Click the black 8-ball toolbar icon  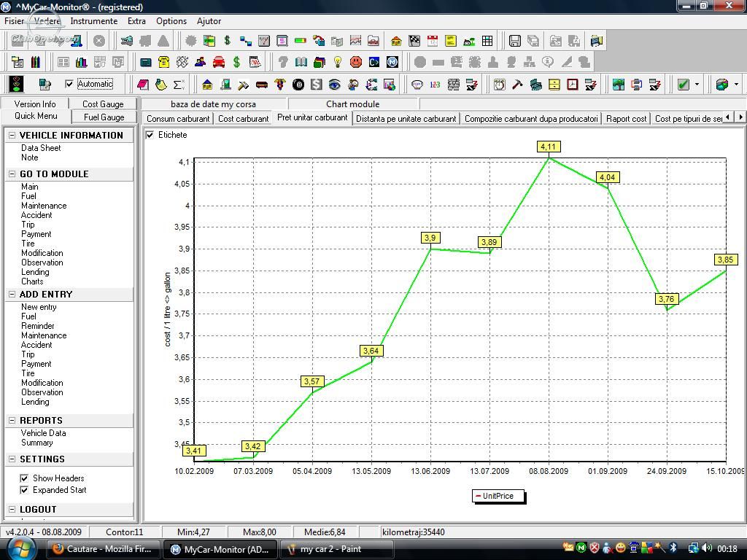(298, 85)
